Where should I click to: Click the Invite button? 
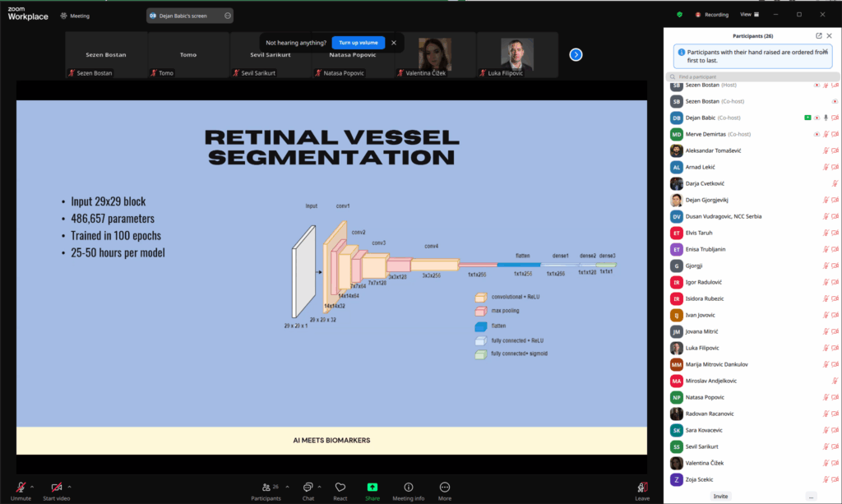pos(720,497)
